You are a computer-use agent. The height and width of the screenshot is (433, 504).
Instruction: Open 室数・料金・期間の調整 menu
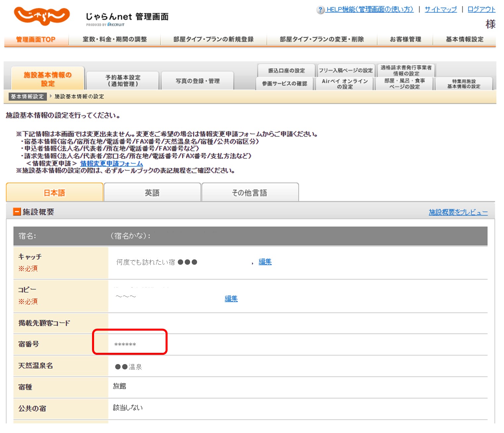tap(115, 39)
